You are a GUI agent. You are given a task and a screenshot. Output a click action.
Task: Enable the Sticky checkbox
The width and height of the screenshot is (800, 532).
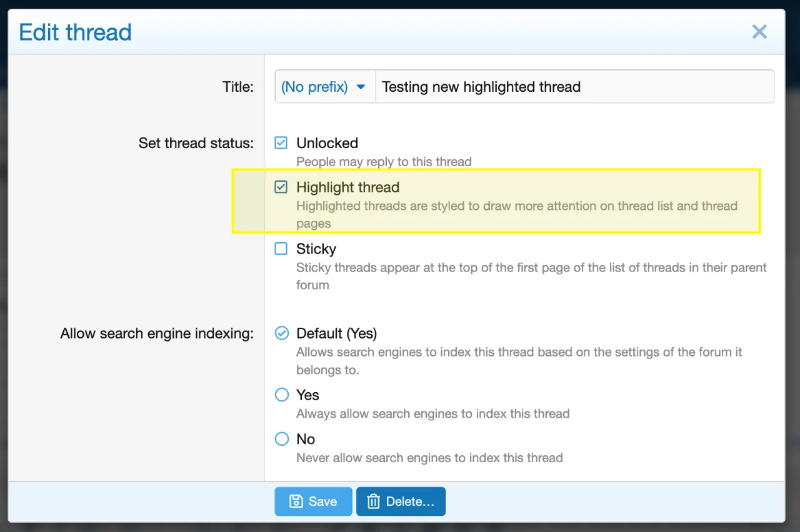281,249
